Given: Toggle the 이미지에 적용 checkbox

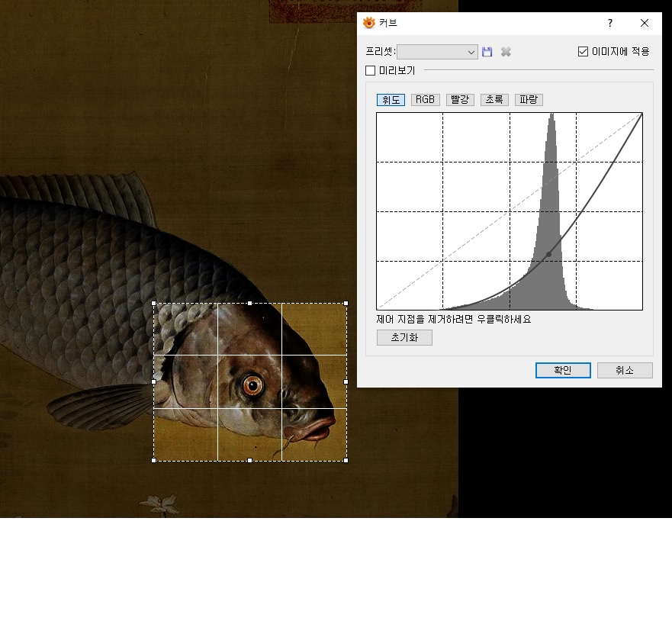Looking at the screenshot, I should 583,51.
